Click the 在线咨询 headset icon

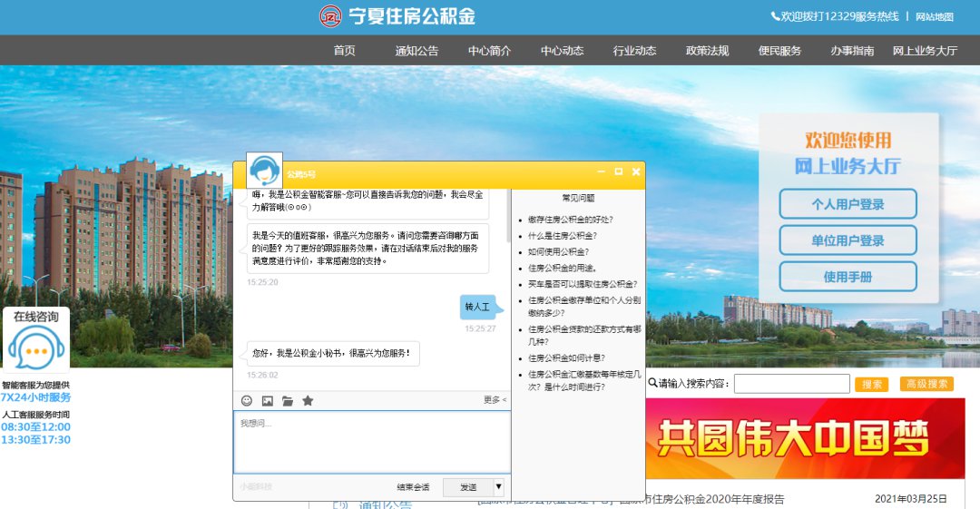point(35,348)
